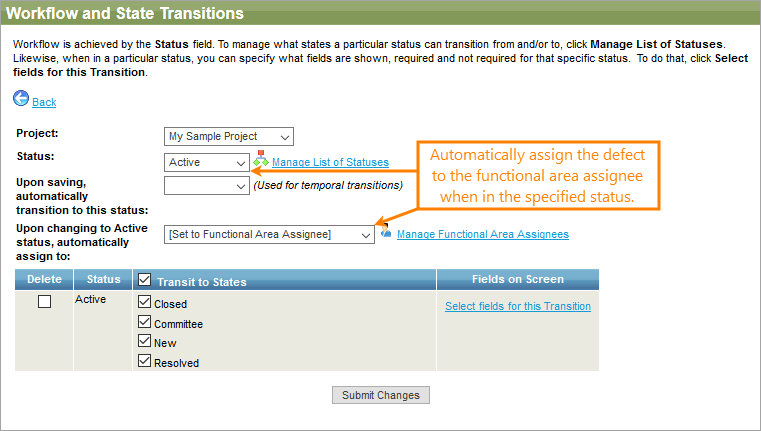This screenshot has height=431, width=761.
Task: Toggle the Transit to States header checkbox
Action: click(144, 280)
